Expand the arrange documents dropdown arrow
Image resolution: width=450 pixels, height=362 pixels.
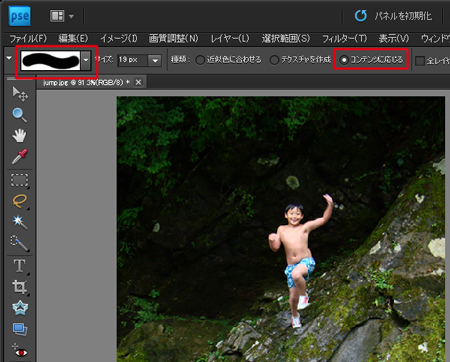(71, 16)
